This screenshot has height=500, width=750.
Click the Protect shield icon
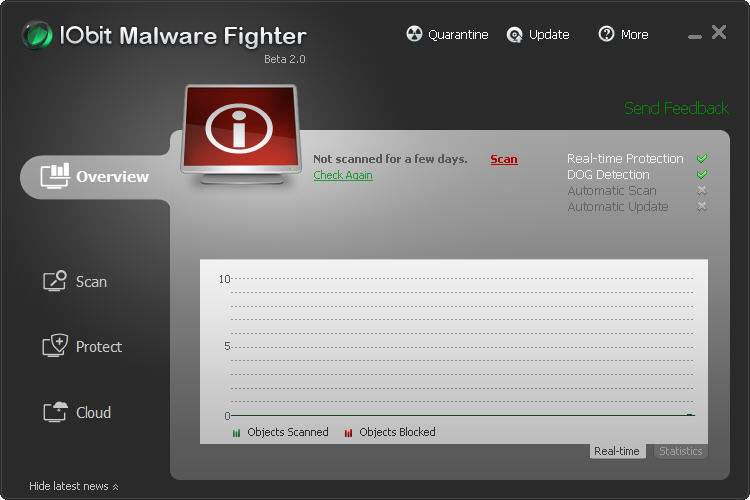[x=55, y=347]
